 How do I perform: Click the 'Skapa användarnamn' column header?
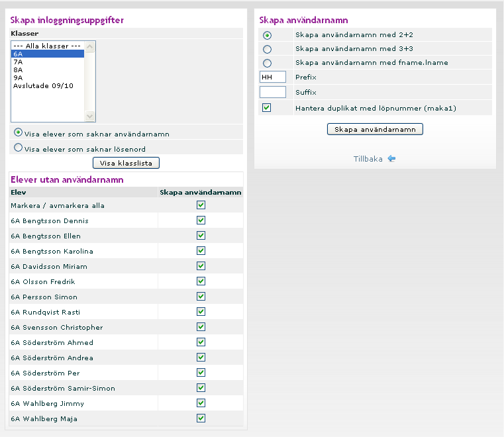point(201,192)
